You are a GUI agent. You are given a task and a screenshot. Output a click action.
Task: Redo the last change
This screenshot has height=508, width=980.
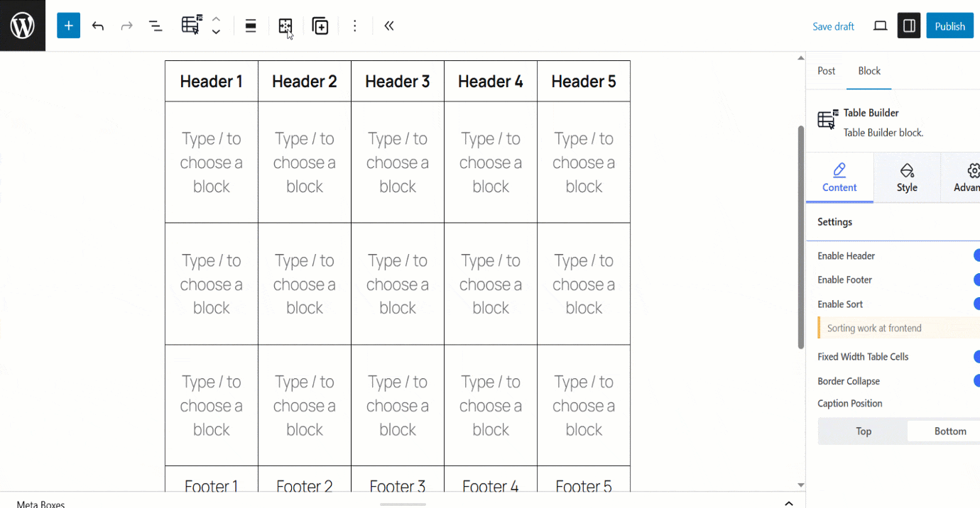pos(126,25)
